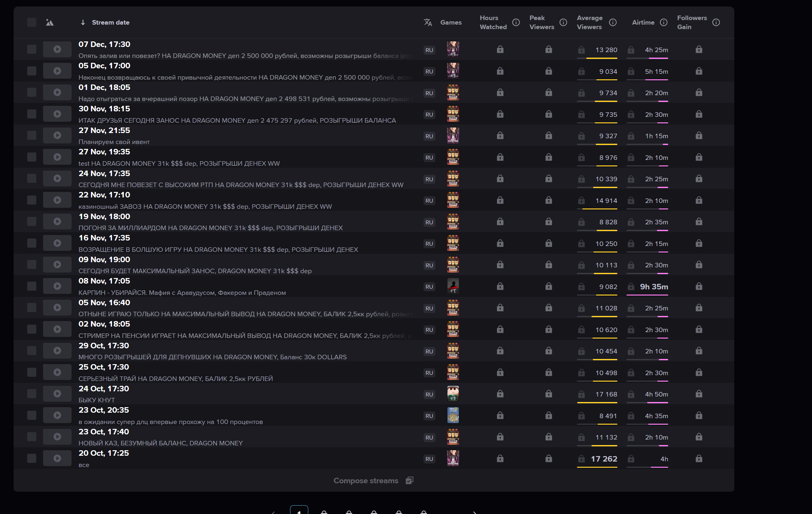The width and height of the screenshot is (812, 514).
Task: Click the Hours Watched info icon
Action: pyautogui.click(x=515, y=22)
